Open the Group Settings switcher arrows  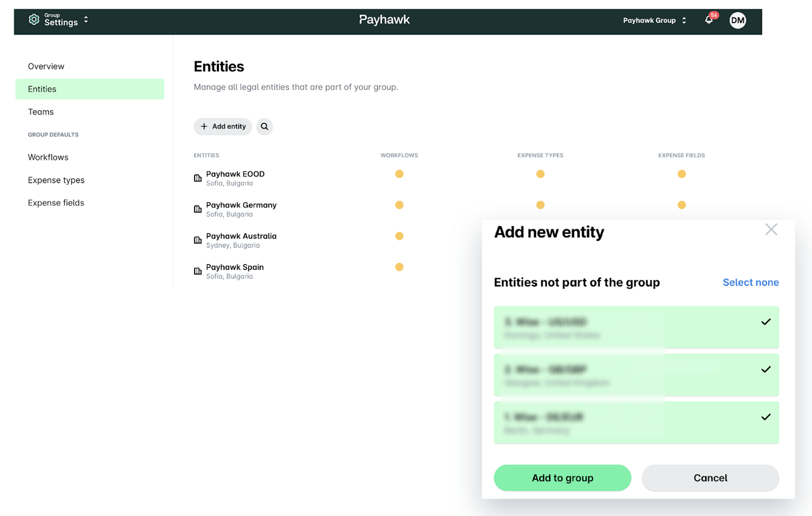(x=86, y=19)
